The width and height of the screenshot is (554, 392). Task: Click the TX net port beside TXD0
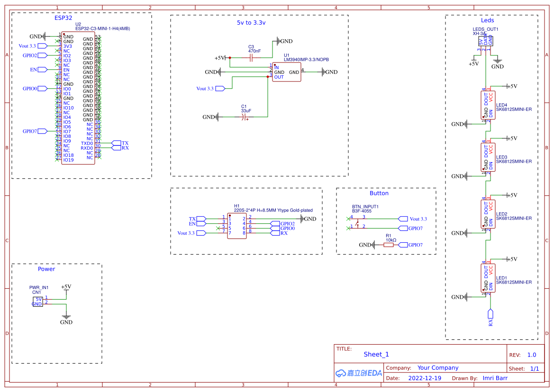(116, 143)
